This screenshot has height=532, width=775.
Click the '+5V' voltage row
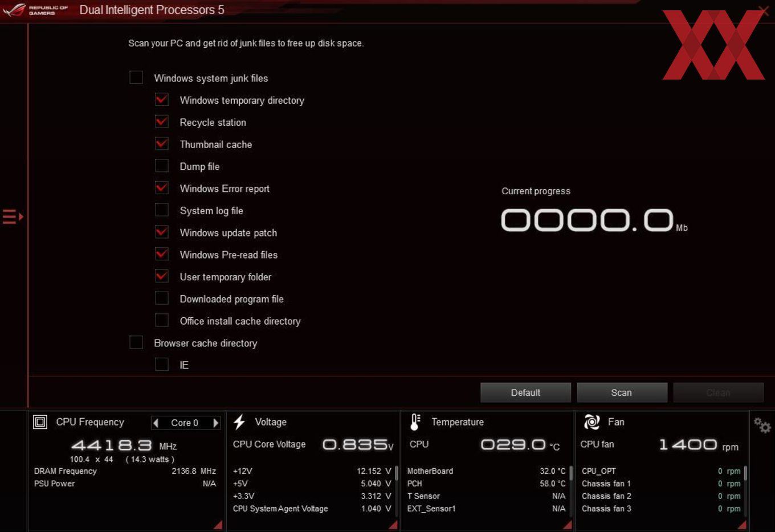(x=312, y=484)
